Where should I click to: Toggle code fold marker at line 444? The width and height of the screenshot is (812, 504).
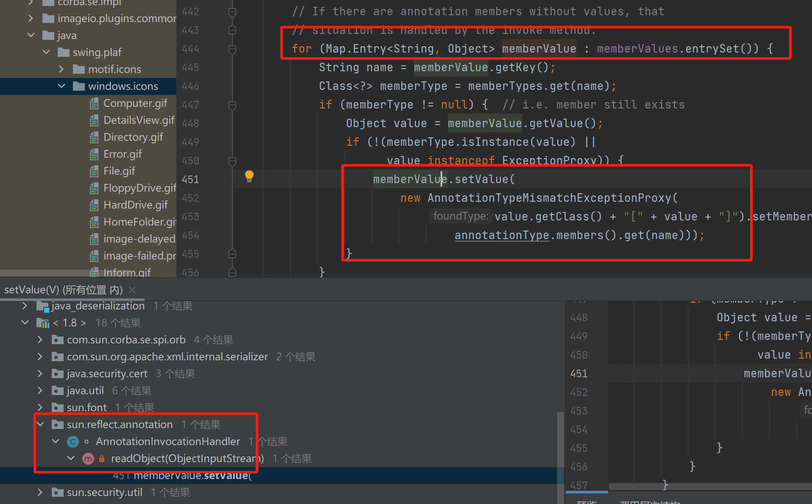pyautogui.click(x=232, y=49)
